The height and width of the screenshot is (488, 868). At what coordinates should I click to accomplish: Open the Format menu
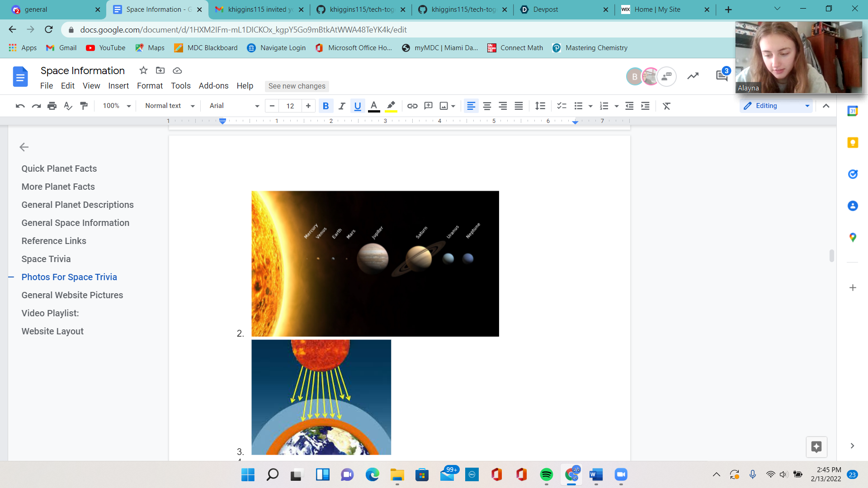[x=150, y=86]
